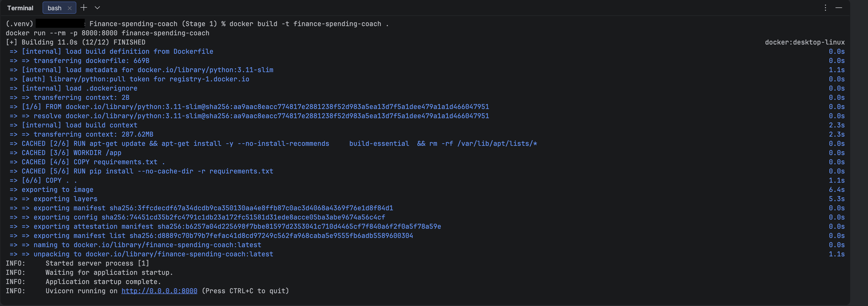Viewport: 868px width, 306px height.
Task: Close the bash terminal tab
Action: pos(69,8)
